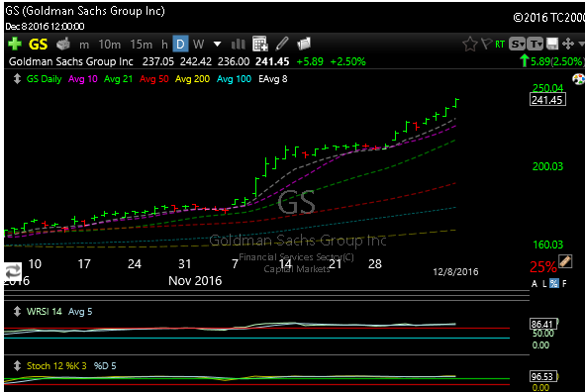Open the T dropdown button
585x392 pixels.
535,44
